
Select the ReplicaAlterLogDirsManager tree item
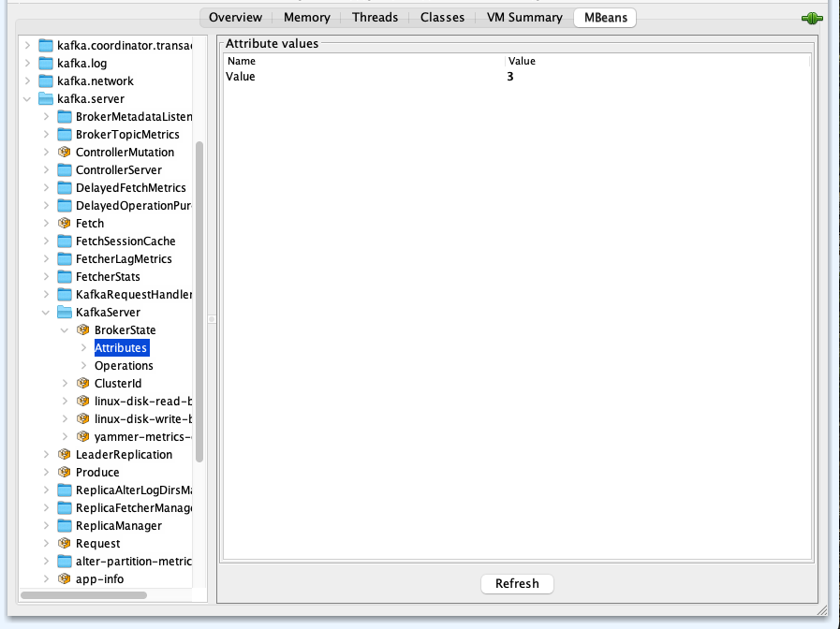134,490
